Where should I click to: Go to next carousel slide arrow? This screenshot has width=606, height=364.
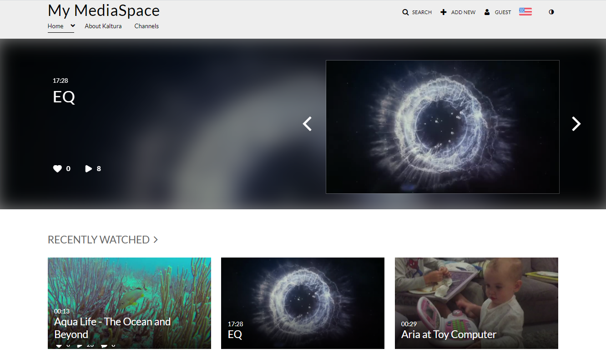click(576, 124)
